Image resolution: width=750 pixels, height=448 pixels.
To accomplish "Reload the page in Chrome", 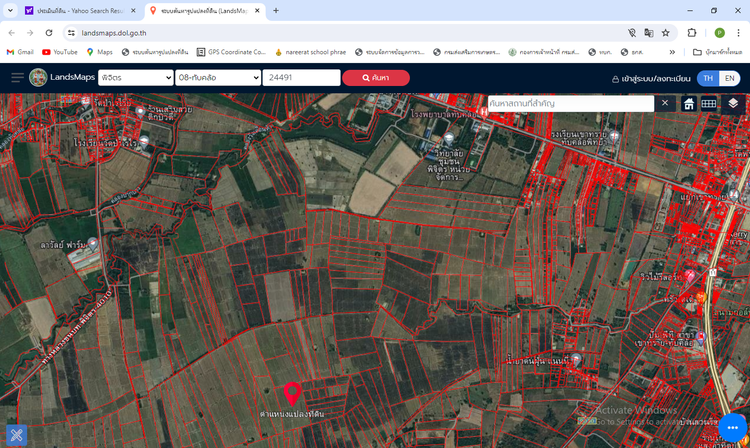I will point(49,32).
